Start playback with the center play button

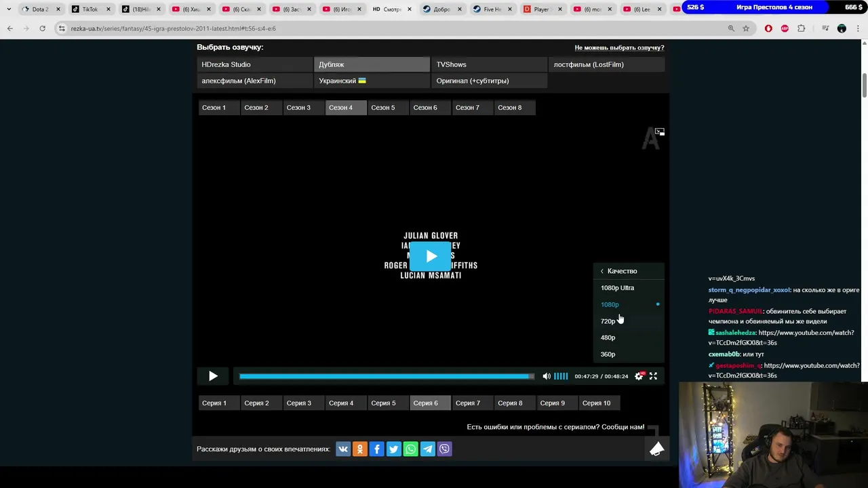coord(431,256)
